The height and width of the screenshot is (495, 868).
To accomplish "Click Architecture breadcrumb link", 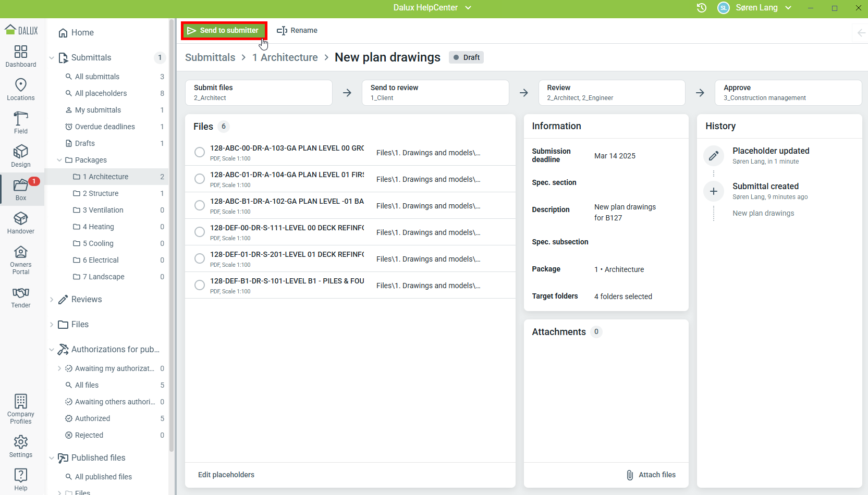I will (285, 57).
